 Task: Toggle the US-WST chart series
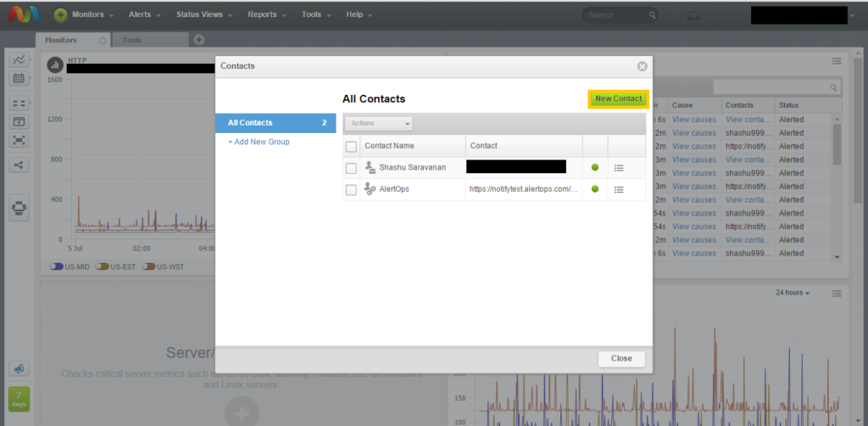(x=147, y=266)
